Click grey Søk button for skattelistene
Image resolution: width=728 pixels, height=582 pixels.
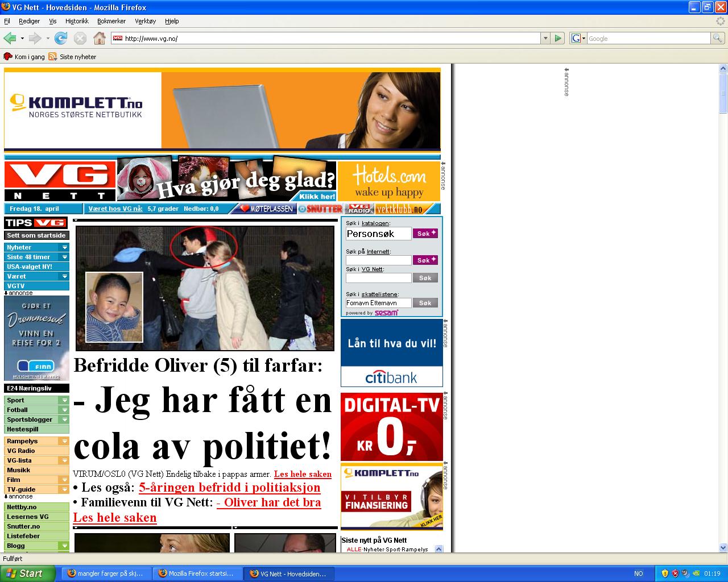[x=425, y=303]
